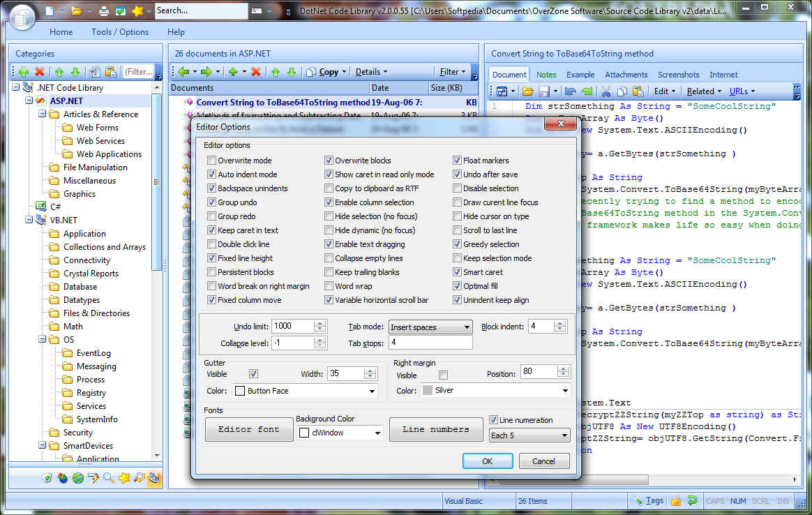Click the paste icon in the Categories toolbar
812x515 pixels.
click(x=110, y=72)
